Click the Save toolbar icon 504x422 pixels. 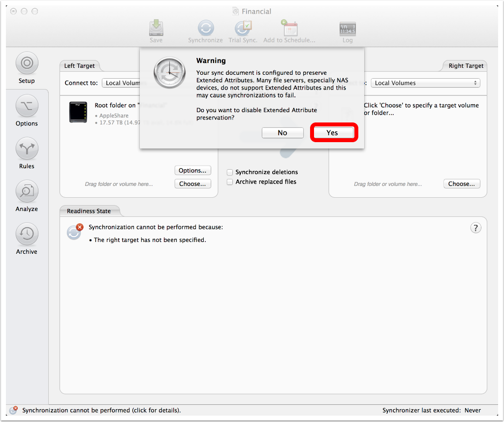156,29
